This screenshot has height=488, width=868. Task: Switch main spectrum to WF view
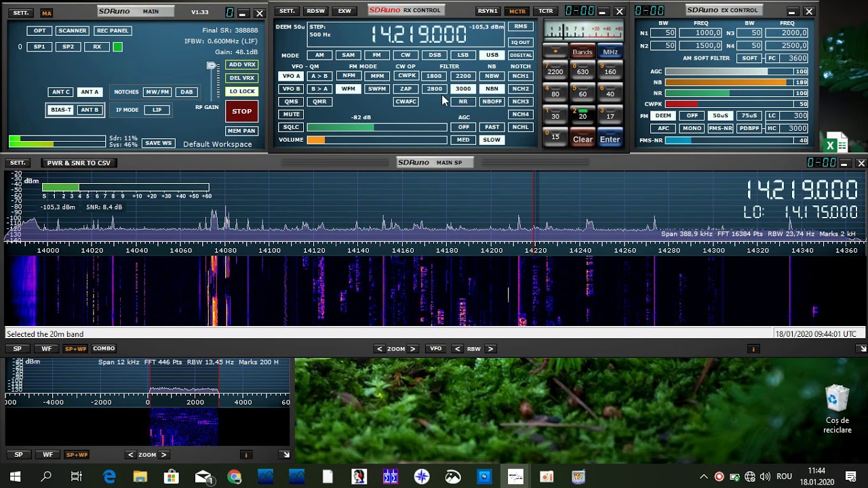point(46,349)
